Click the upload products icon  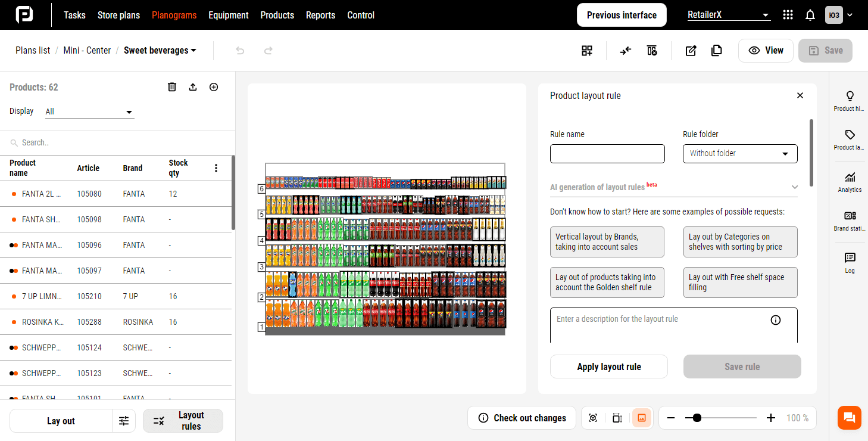(x=193, y=87)
